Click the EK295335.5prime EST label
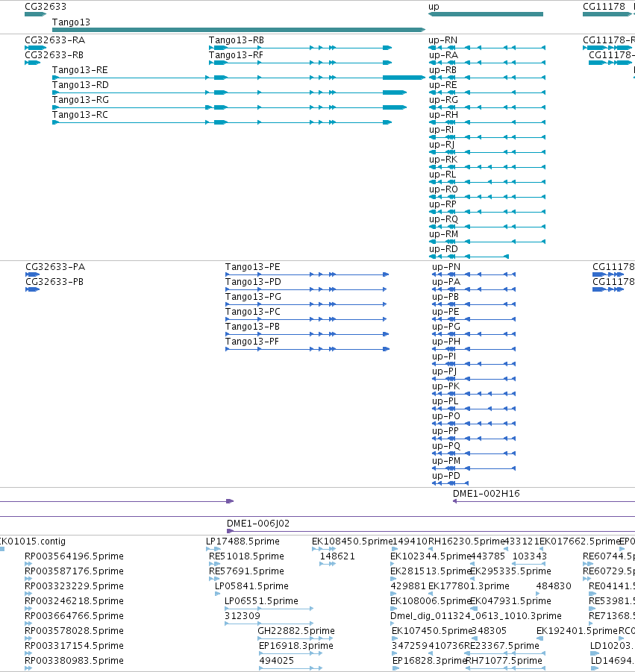Screen dimensions: 635x672 510,571
